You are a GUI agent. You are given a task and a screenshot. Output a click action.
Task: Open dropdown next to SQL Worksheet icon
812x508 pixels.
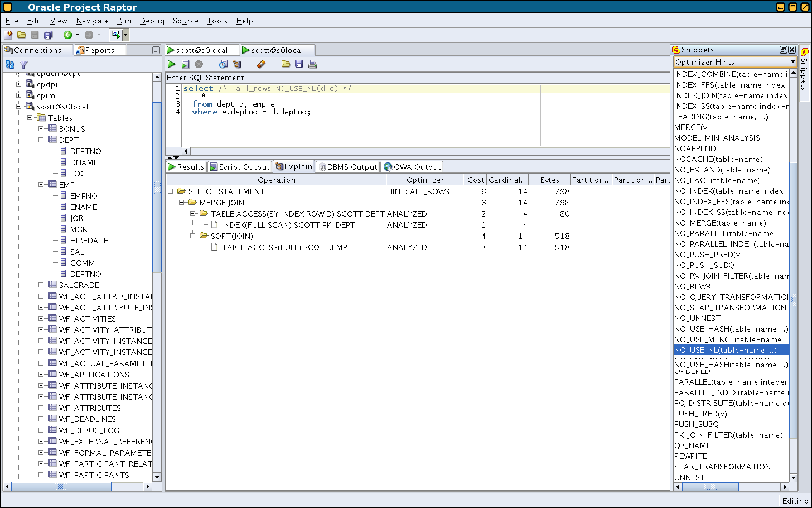point(126,35)
